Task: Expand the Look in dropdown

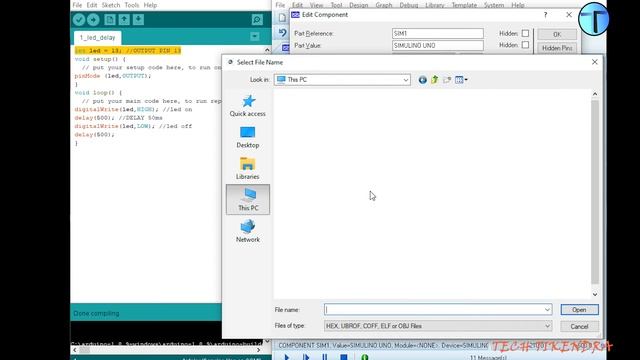Action: pos(406,80)
